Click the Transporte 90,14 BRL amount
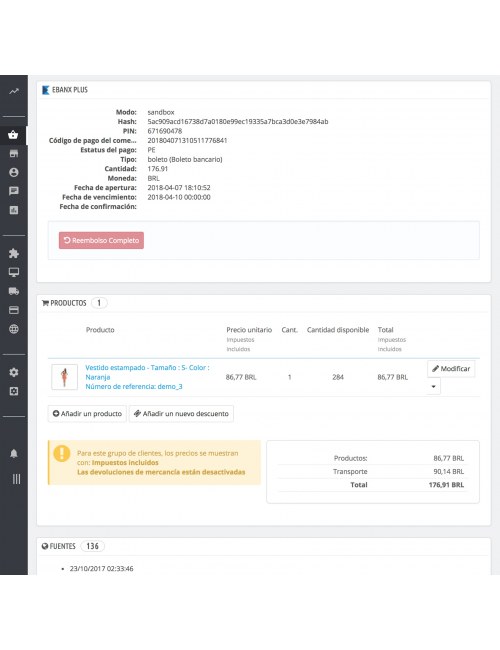This screenshot has width=500, height=650. (449, 471)
